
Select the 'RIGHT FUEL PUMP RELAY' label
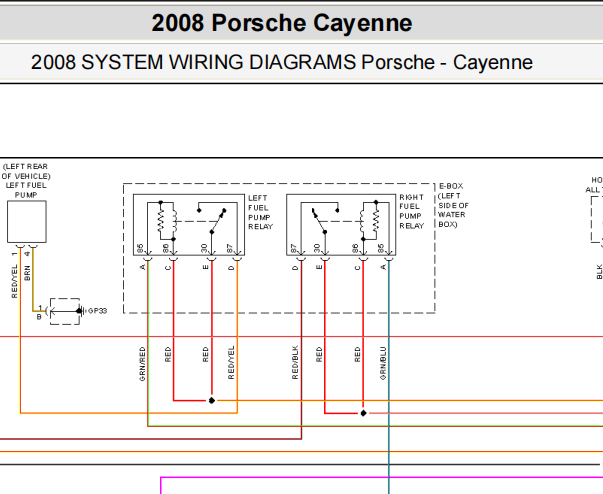pos(411,211)
